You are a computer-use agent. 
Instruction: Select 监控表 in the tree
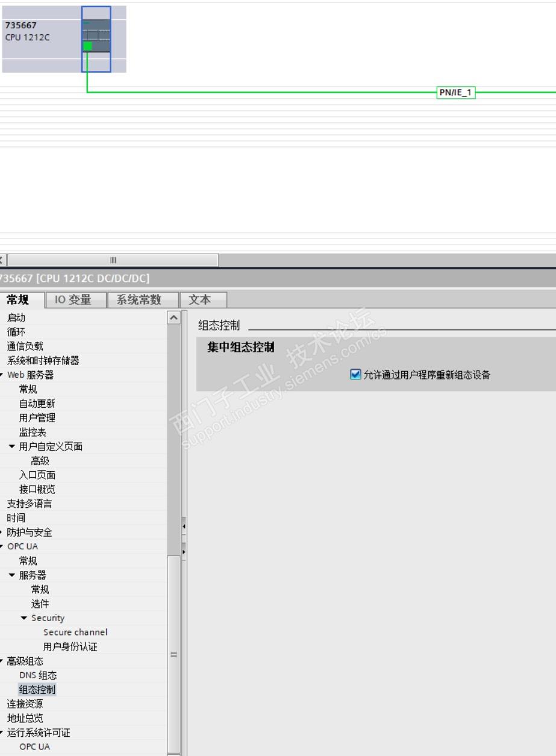point(33,433)
